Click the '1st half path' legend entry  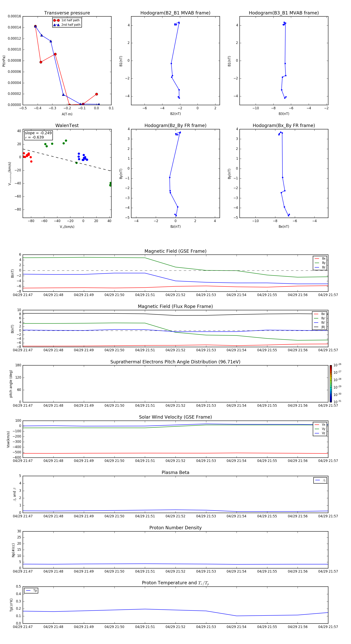(x=66, y=20)
